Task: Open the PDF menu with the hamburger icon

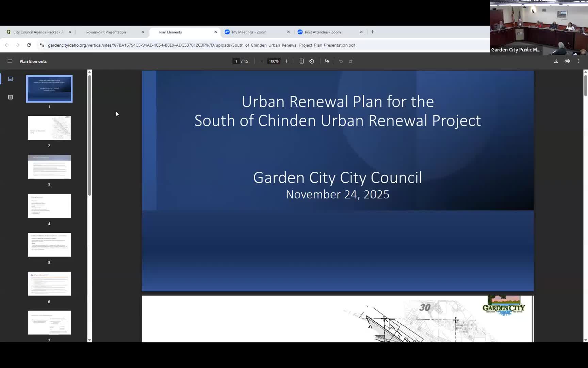Action: coord(10,61)
